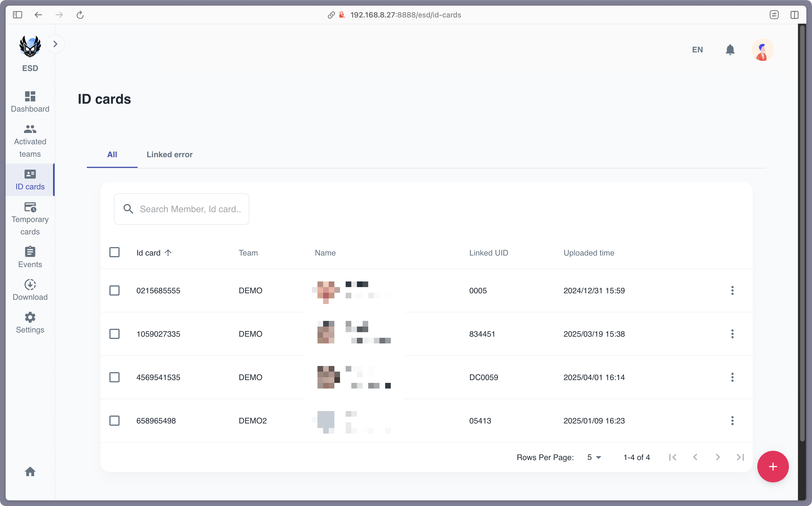The height and width of the screenshot is (506, 812).
Task: Switch language via EN button
Action: coord(698,50)
